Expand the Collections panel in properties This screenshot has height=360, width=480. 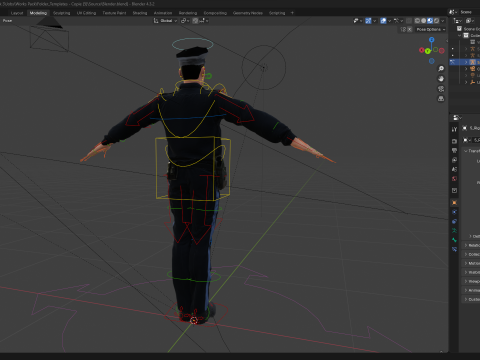[x=471, y=254]
